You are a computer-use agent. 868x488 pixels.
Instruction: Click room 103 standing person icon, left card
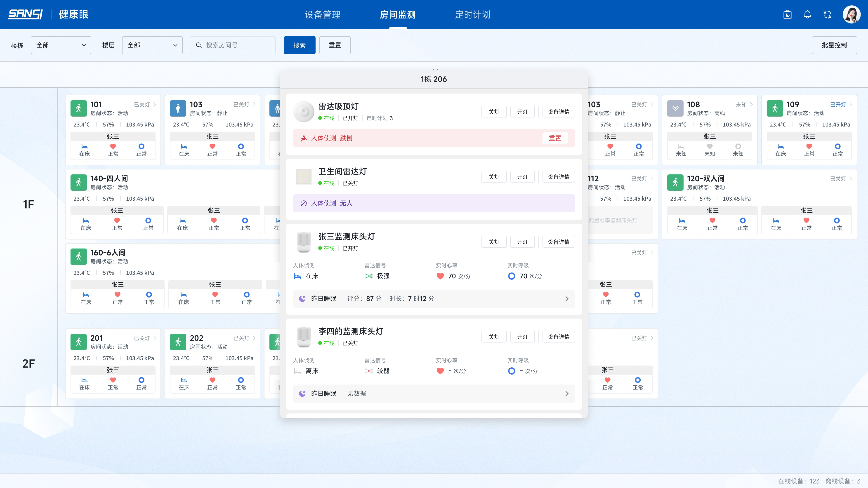tap(178, 108)
